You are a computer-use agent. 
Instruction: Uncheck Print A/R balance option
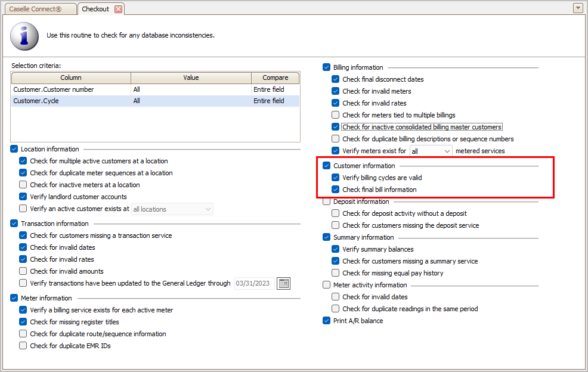click(x=326, y=321)
